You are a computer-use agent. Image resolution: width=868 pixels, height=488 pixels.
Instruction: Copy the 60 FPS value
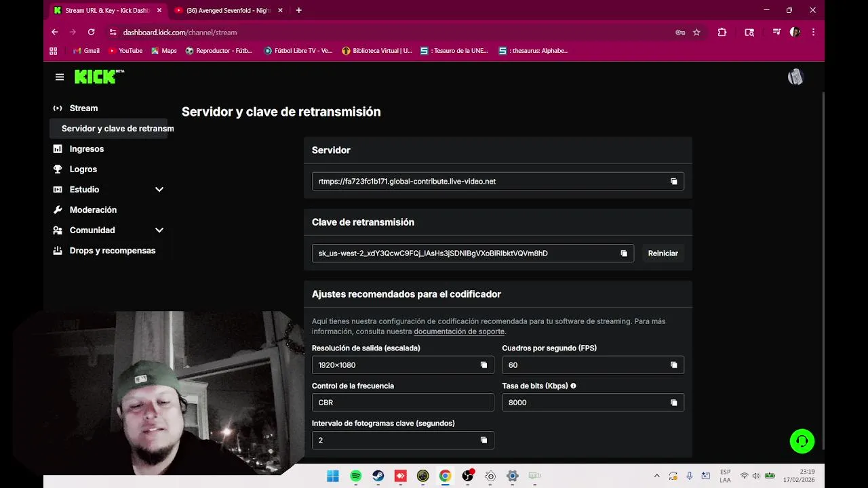[x=673, y=365]
